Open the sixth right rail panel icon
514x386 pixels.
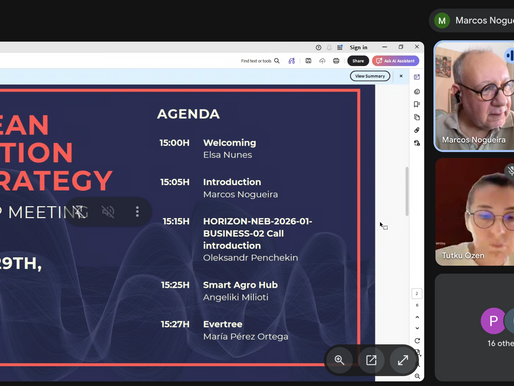click(x=417, y=143)
